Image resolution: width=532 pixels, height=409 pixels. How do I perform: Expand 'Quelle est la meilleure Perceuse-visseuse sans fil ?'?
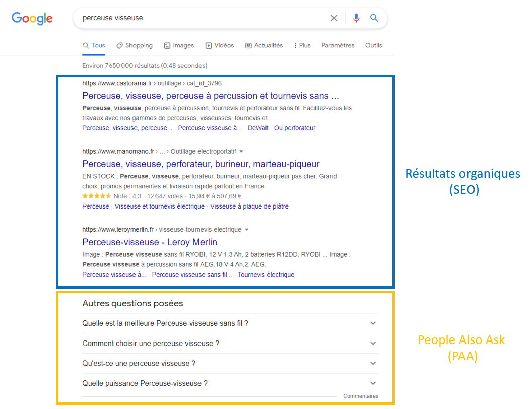[x=230, y=323]
